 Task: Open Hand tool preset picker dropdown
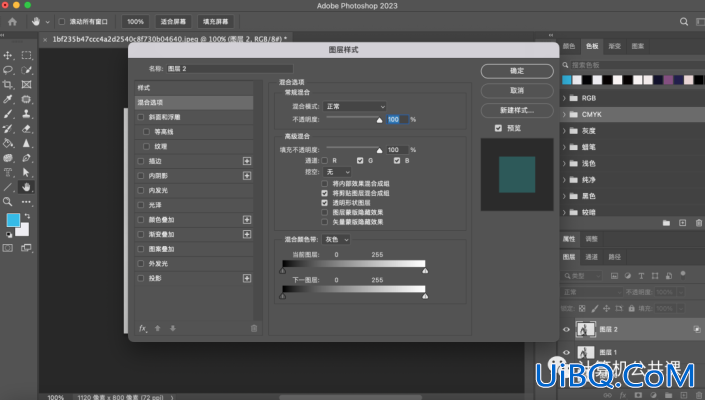[x=47, y=22]
